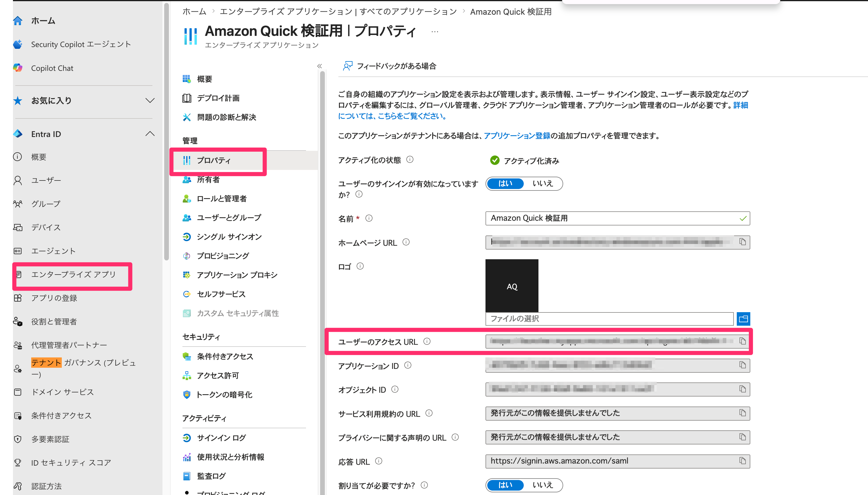Open トークンの暗号化 menu item

click(x=224, y=394)
